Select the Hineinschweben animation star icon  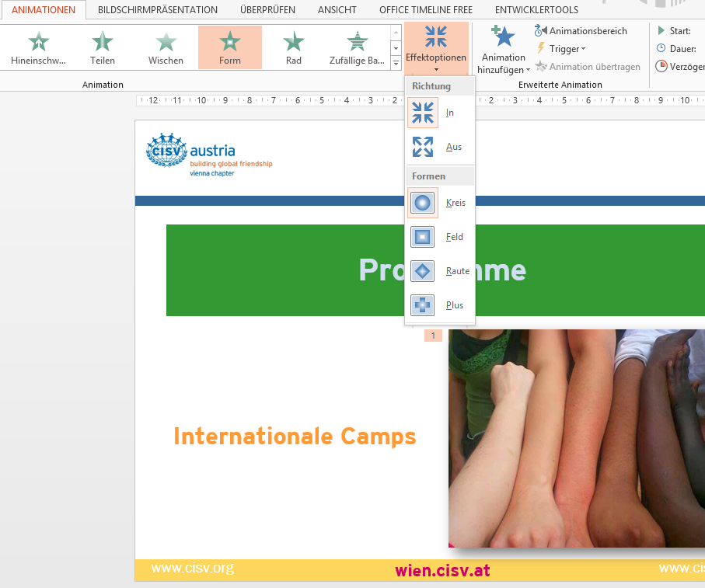pos(39,42)
